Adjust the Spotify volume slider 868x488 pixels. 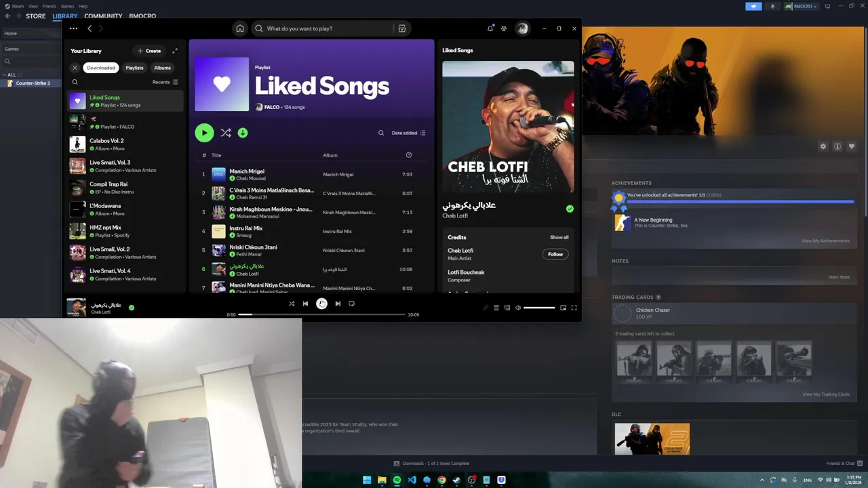point(539,308)
